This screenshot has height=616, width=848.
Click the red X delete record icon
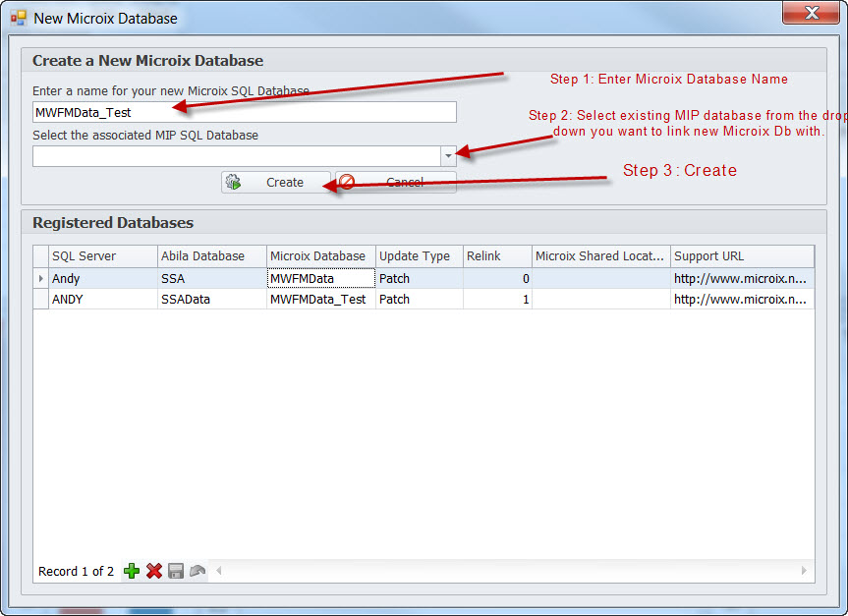point(154,571)
